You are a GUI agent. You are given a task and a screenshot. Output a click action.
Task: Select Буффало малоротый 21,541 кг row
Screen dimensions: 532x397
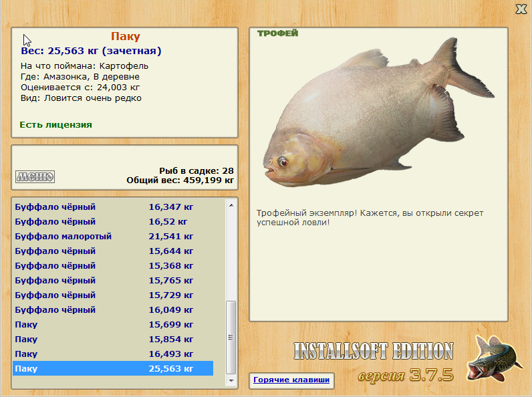(x=113, y=236)
